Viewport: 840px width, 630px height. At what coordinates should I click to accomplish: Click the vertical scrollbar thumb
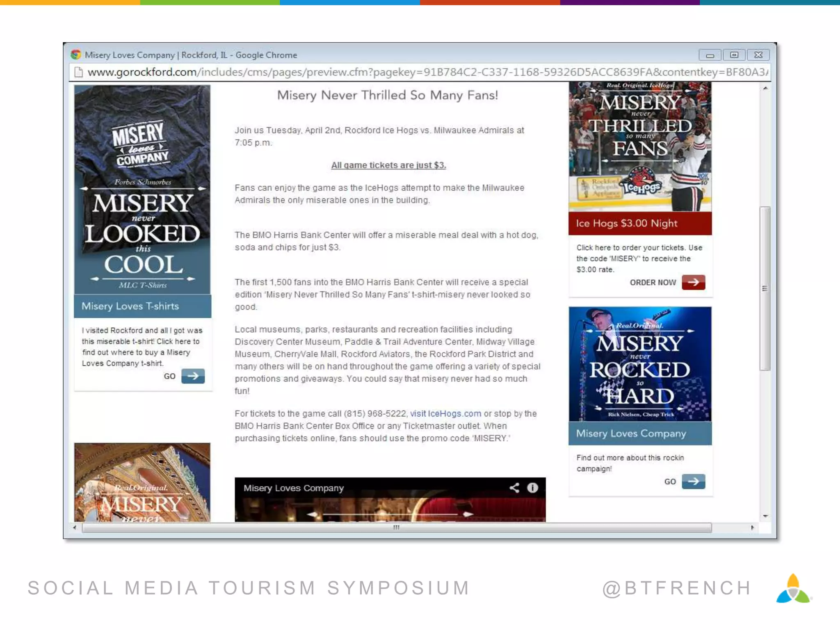pos(765,288)
